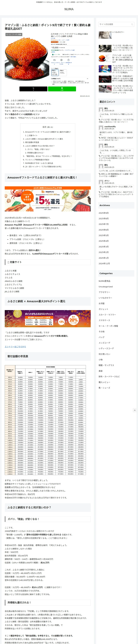Jump to TOC item ワンストップ特例制度の手続き

point(37,160)
